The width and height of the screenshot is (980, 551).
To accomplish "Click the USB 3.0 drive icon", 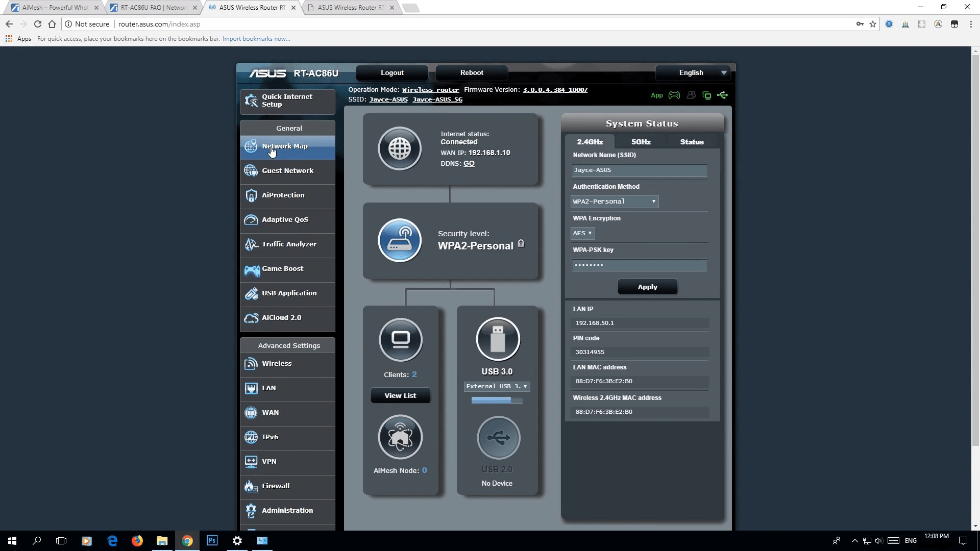I will [498, 339].
